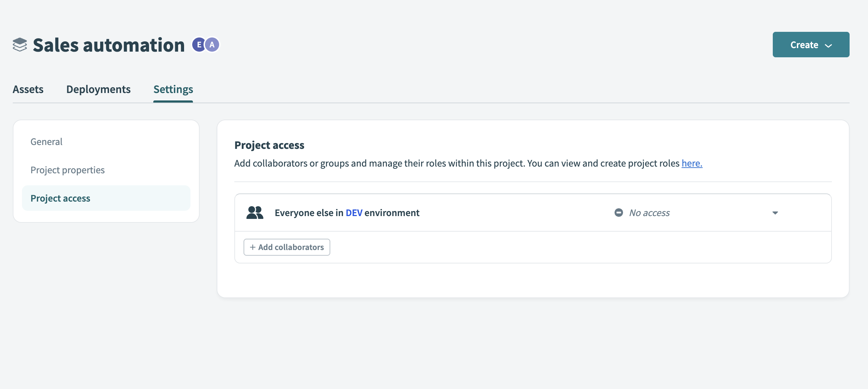Select the Settings tab

[173, 89]
